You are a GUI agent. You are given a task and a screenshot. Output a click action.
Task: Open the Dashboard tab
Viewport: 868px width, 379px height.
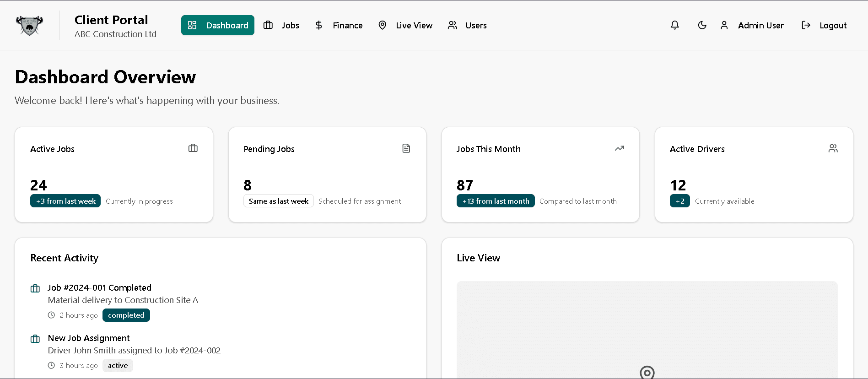point(218,25)
